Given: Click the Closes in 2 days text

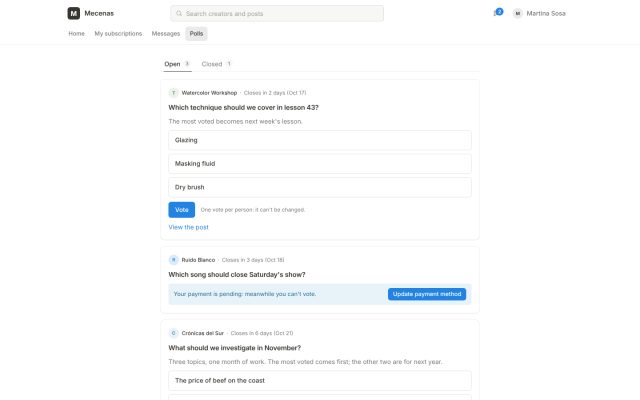Looking at the screenshot, I should tap(275, 93).
